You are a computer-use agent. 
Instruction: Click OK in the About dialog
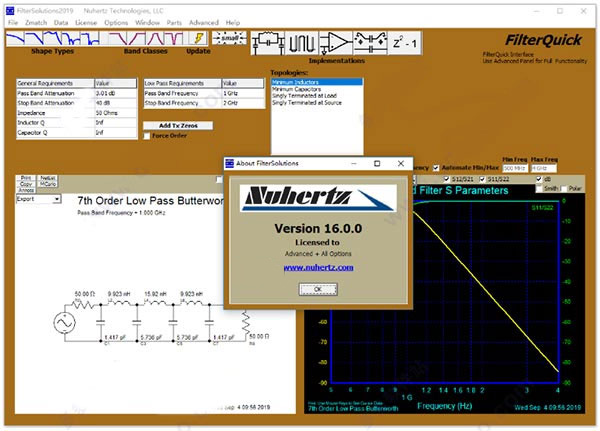click(318, 289)
